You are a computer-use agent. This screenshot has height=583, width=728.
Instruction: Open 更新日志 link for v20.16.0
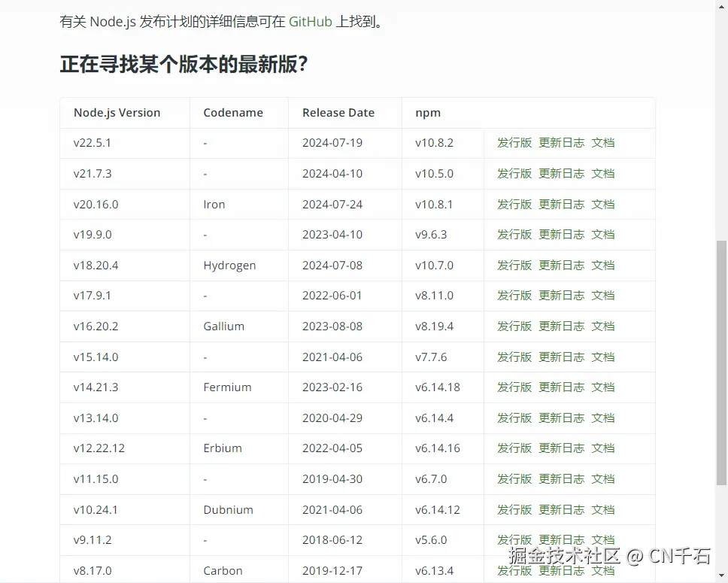tap(561, 204)
